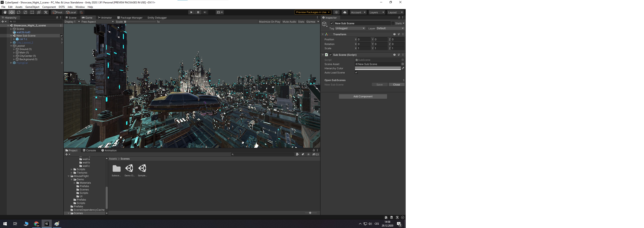
Task: Pick Hierarchy Color with the eyedropper
Action: pyautogui.click(x=403, y=68)
